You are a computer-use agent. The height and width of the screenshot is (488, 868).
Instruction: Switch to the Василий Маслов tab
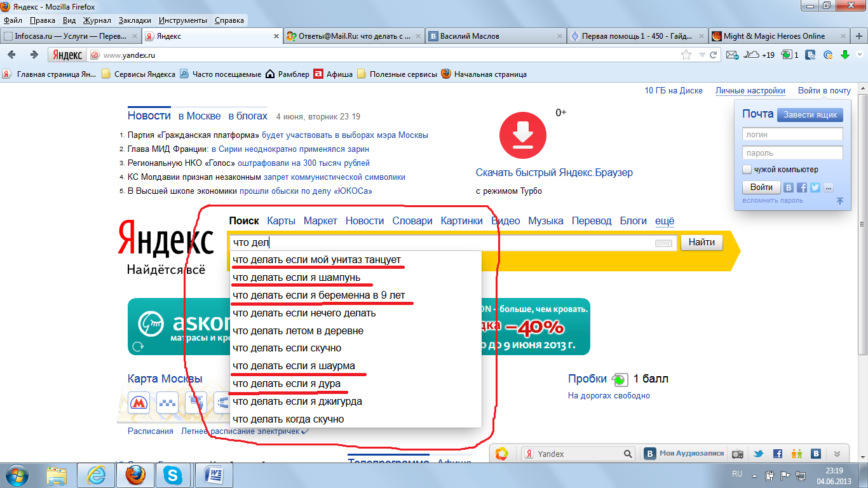470,36
